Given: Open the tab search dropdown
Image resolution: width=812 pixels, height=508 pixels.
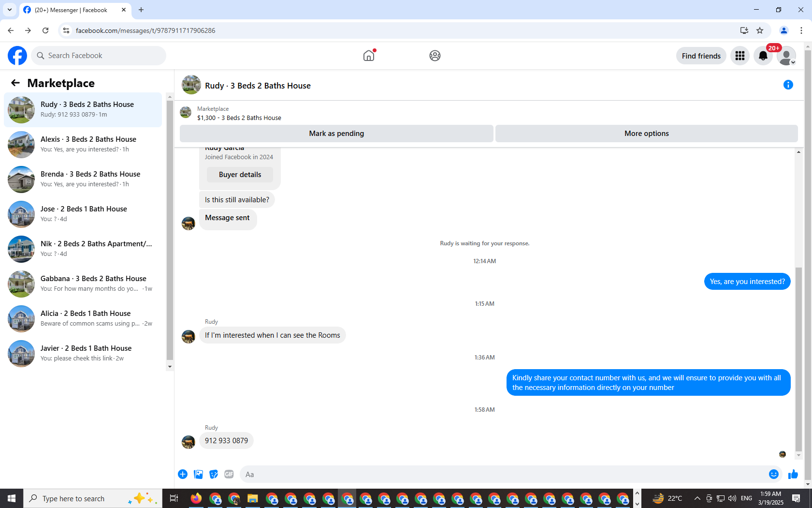Looking at the screenshot, I should (x=10, y=10).
